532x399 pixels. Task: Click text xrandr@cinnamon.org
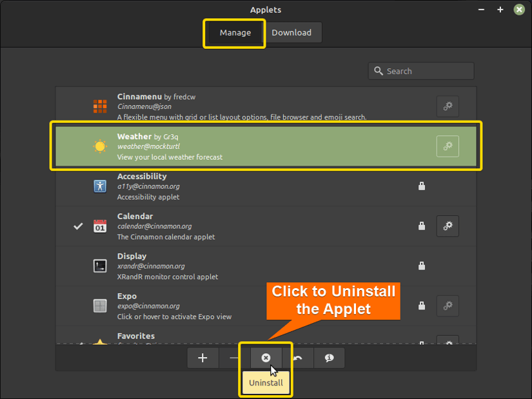pos(151,266)
